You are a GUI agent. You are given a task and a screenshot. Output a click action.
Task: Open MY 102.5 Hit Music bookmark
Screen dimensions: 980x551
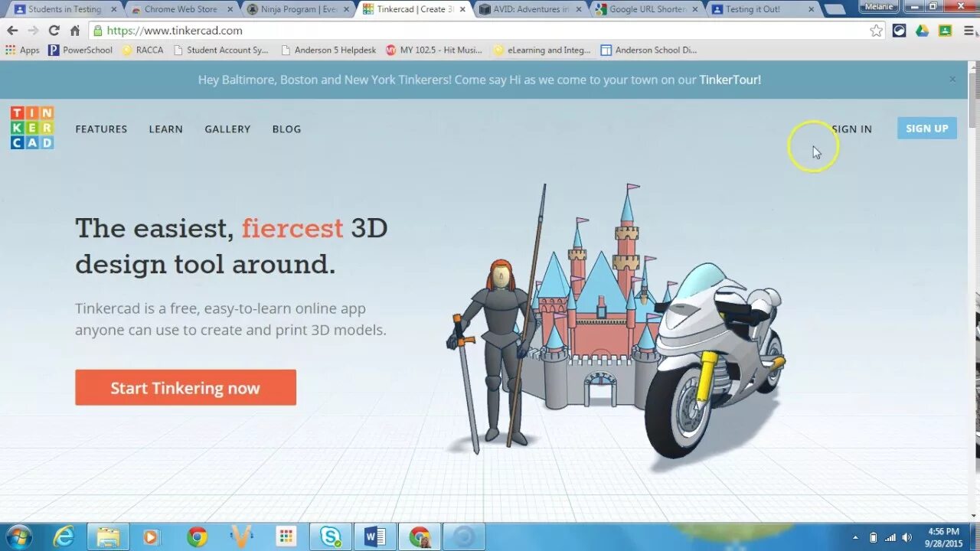pos(434,50)
